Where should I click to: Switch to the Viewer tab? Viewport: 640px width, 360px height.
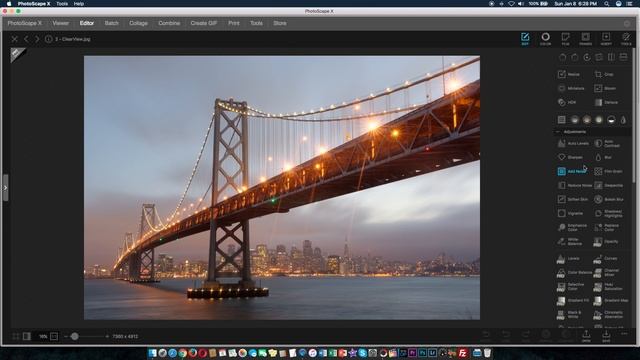pyautogui.click(x=60, y=23)
